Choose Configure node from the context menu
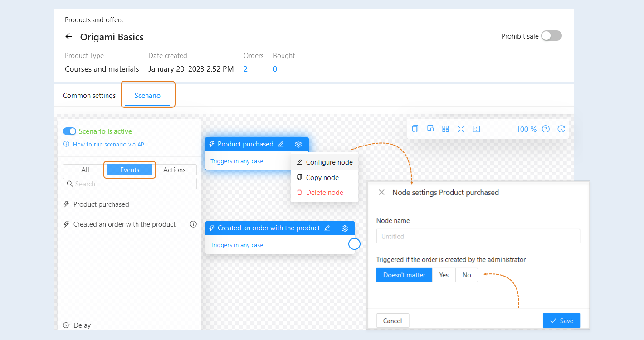The image size is (644, 340). [325, 162]
